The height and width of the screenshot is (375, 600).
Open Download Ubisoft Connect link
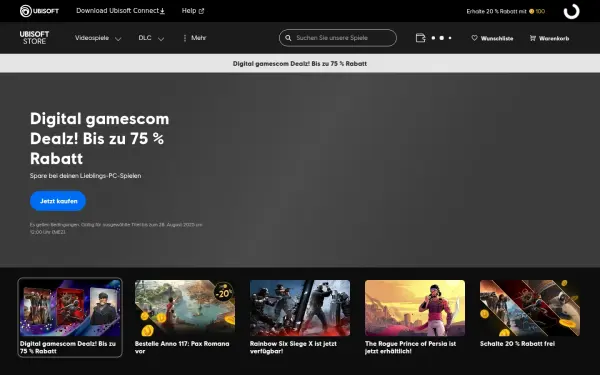(x=121, y=11)
